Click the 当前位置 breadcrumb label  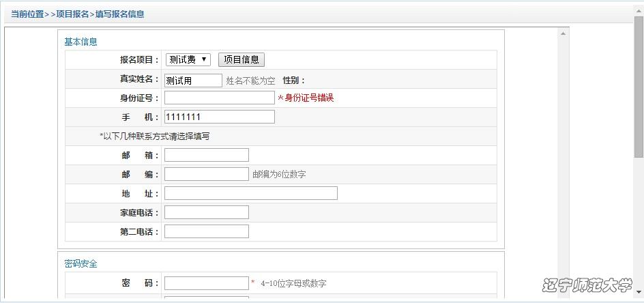pos(27,14)
